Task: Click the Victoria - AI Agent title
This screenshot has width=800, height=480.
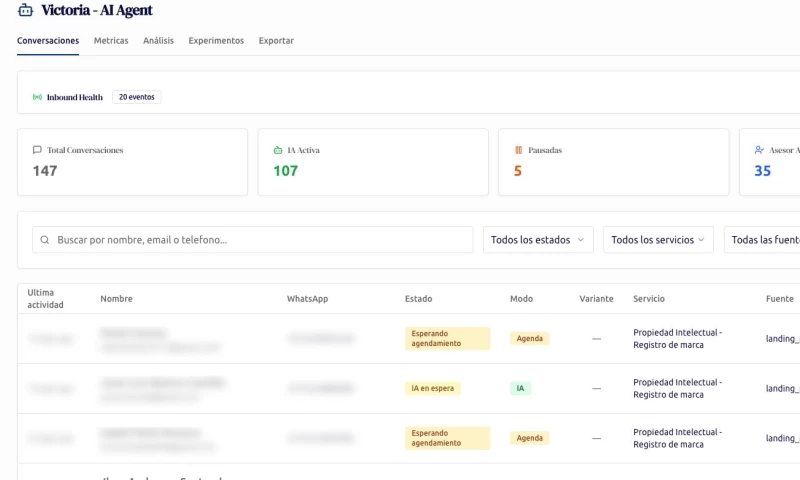Action: [97, 10]
